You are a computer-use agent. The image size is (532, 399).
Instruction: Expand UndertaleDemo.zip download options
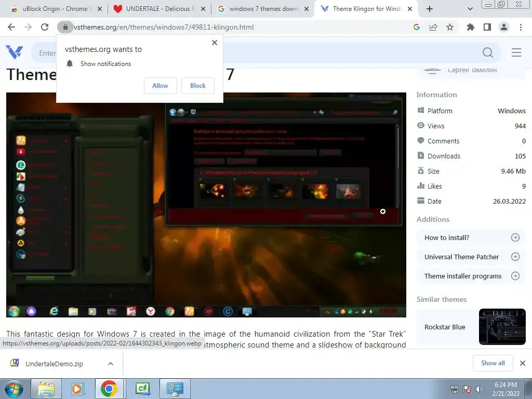pos(110,364)
